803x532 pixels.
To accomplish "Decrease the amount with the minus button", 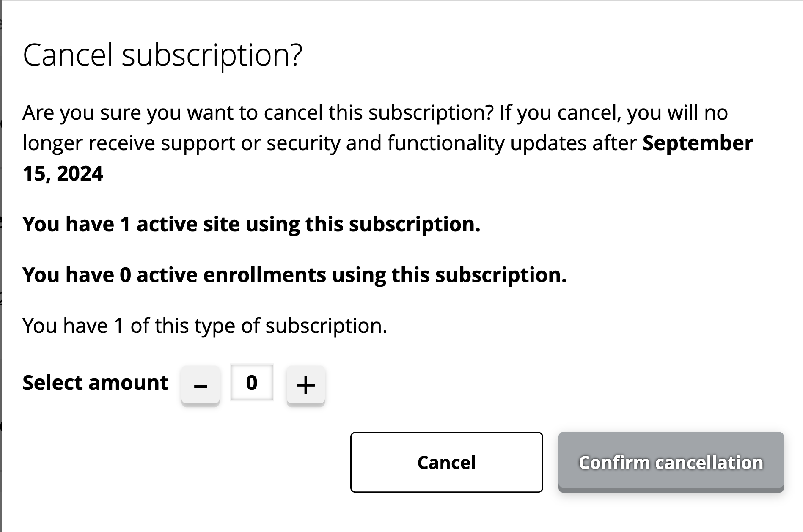I will (x=200, y=384).
